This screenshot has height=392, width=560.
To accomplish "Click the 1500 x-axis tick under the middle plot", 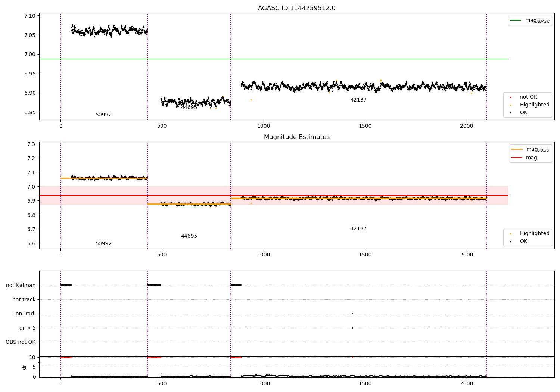I will pyautogui.click(x=365, y=255).
